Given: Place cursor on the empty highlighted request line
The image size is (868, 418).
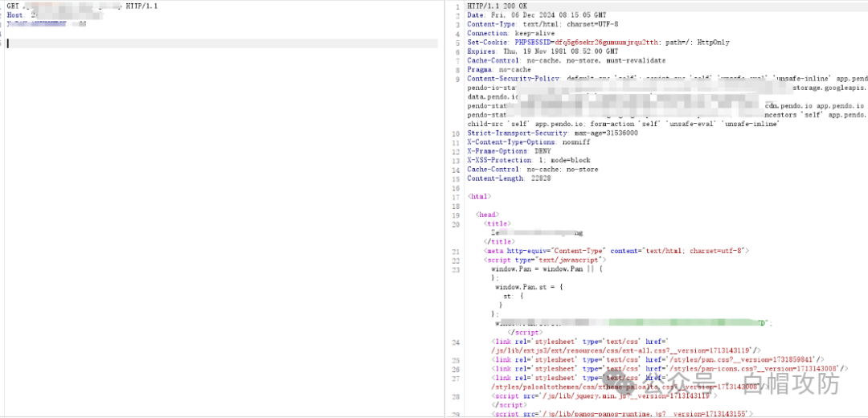Looking at the screenshot, I should click(222, 43).
